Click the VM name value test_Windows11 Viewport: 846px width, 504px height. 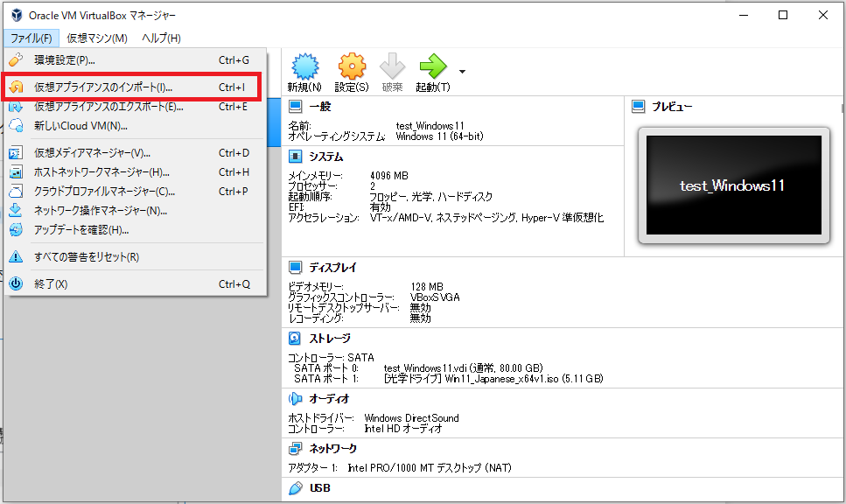click(430, 126)
